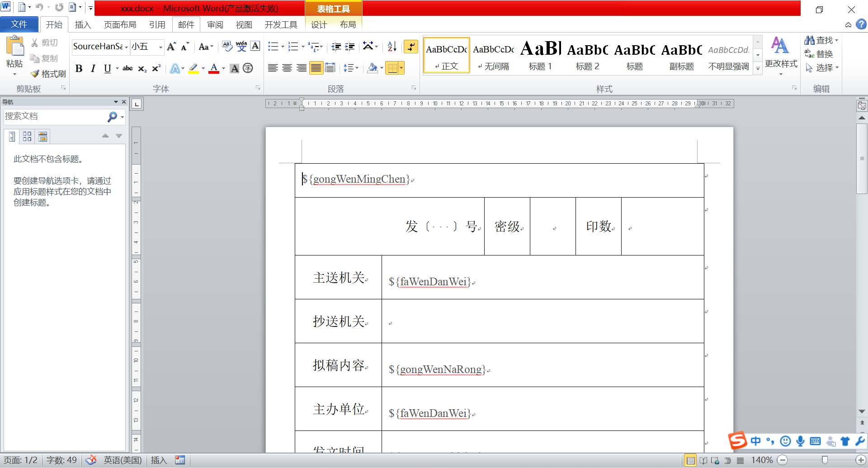Click the Center alignment icon

tap(287, 68)
